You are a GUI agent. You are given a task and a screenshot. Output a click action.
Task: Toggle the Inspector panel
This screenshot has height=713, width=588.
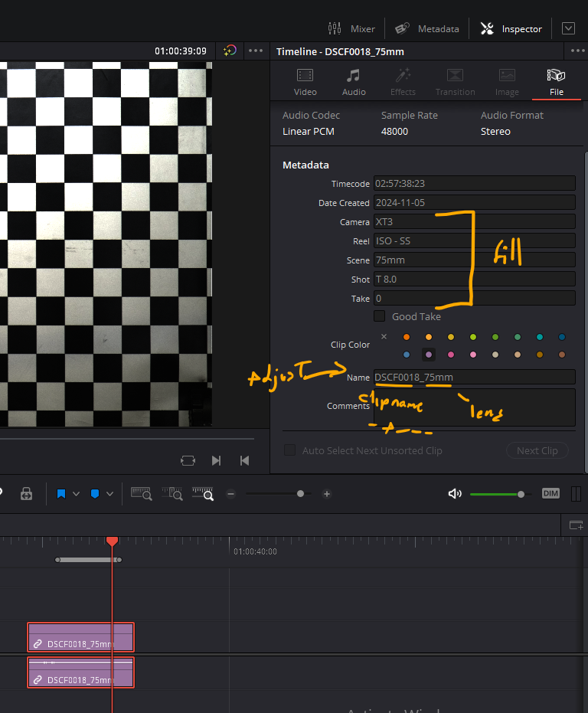(x=511, y=28)
